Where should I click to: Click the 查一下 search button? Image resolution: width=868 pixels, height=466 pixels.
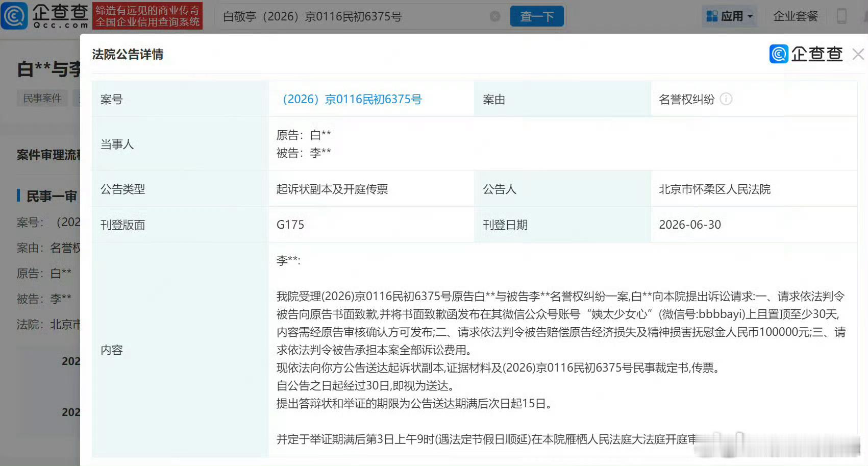point(537,16)
